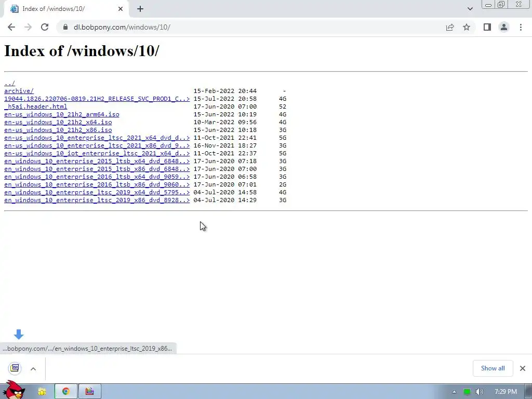Screen dimensions: 532x399
Task: Download enterprise 2015 ltsb x86 dvd ISO
Action: (x=97, y=169)
